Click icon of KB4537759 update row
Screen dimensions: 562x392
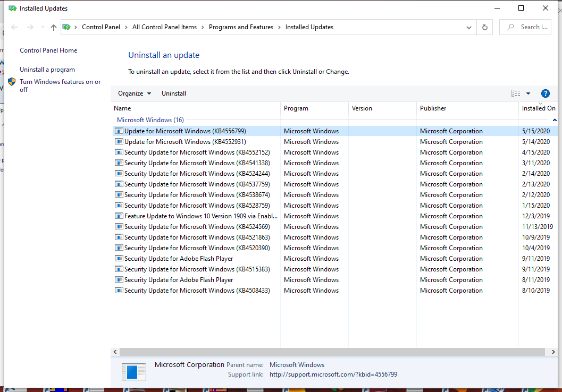coord(119,184)
